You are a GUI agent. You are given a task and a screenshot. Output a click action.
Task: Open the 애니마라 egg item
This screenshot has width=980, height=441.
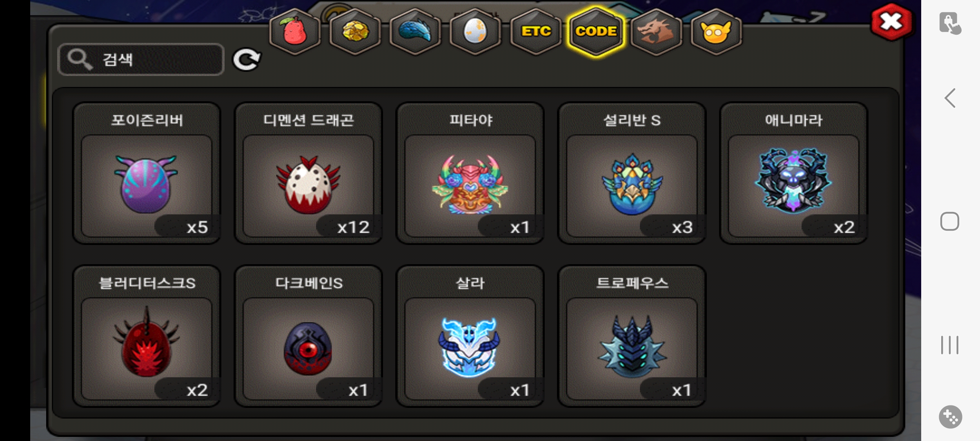pos(793,173)
